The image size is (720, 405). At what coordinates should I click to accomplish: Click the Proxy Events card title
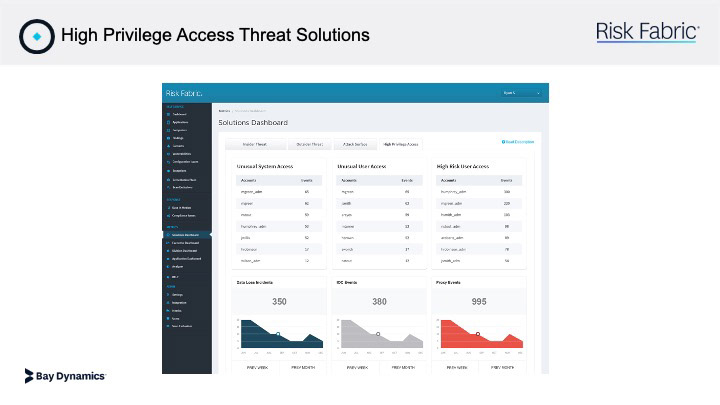(448, 282)
